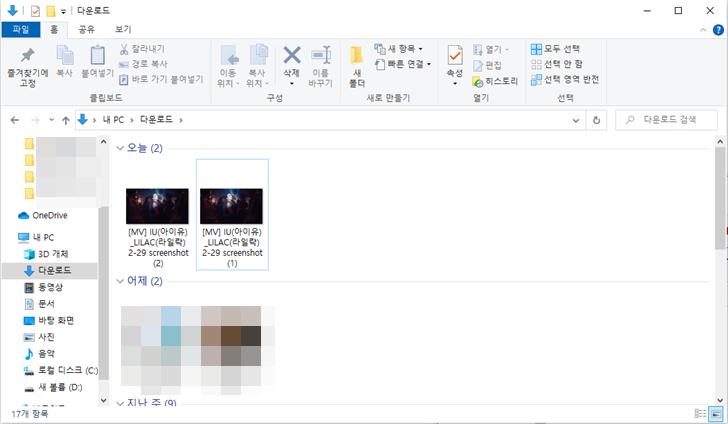Click 모두 선택 (Select all)
728x424 pixels.
(555, 49)
